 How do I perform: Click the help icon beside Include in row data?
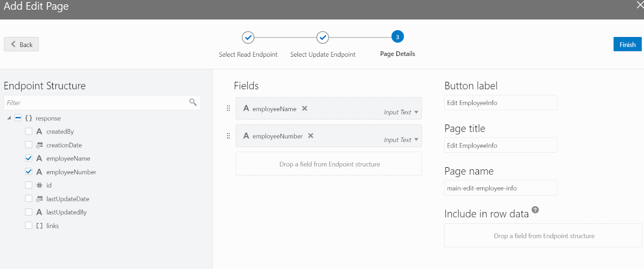535,210
